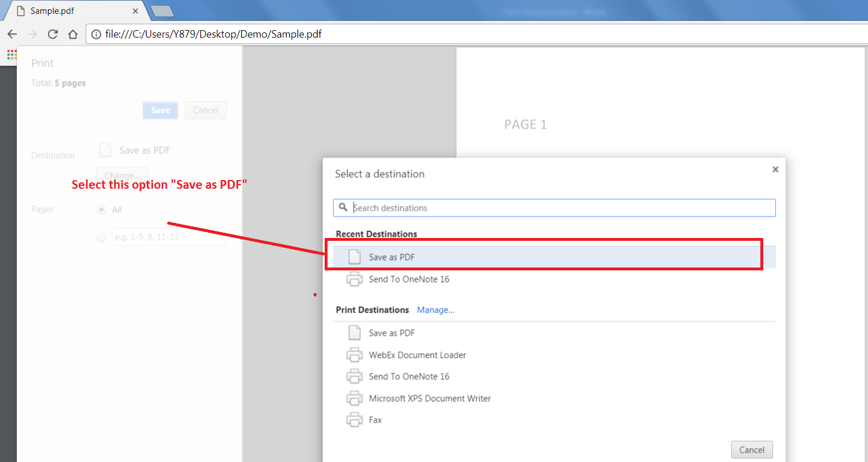Click inside the Search destinations field
Screen dimensions: 868x462
click(521, 207)
